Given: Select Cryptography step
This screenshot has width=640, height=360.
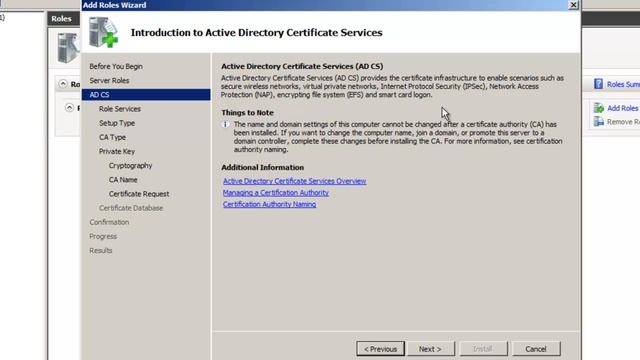Looking at the screenshot, I should tap(130, 165).
